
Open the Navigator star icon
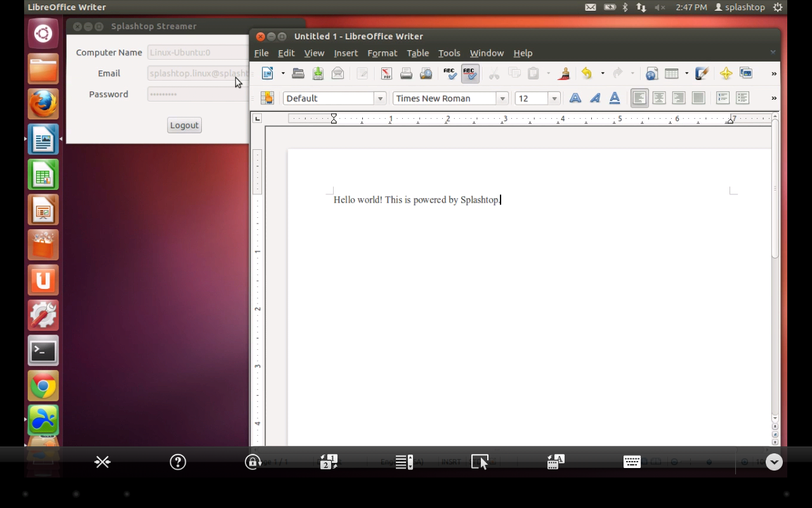(726, 74)
